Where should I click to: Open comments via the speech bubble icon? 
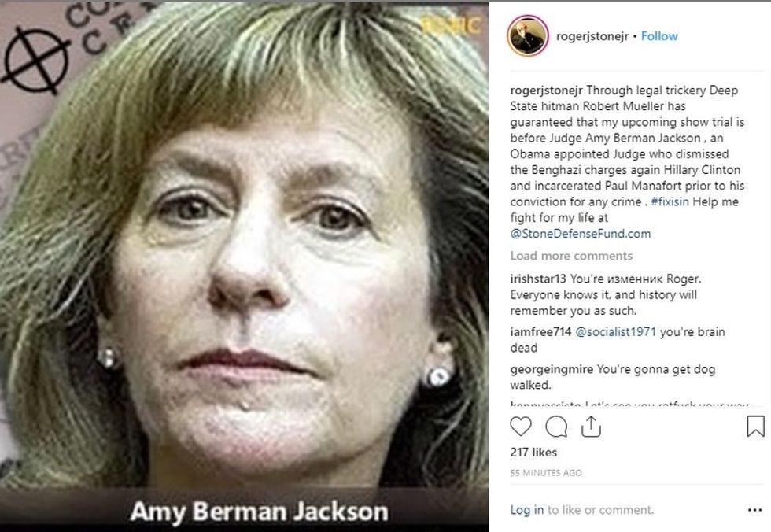pos(556,427)
